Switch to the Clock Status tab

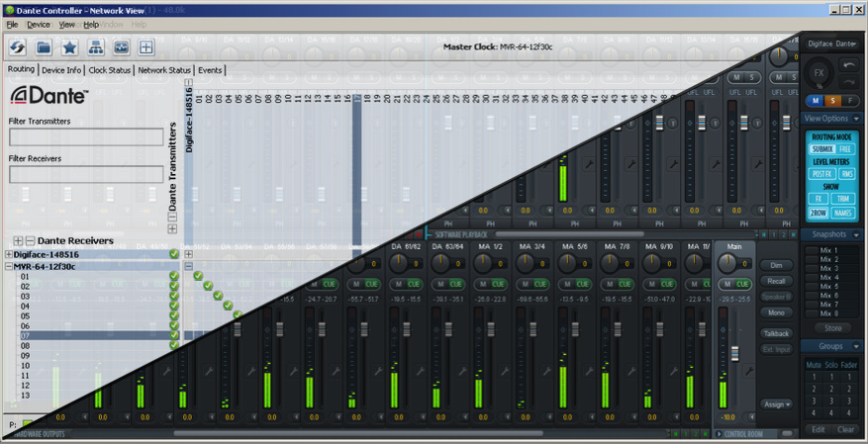[110, 70]
